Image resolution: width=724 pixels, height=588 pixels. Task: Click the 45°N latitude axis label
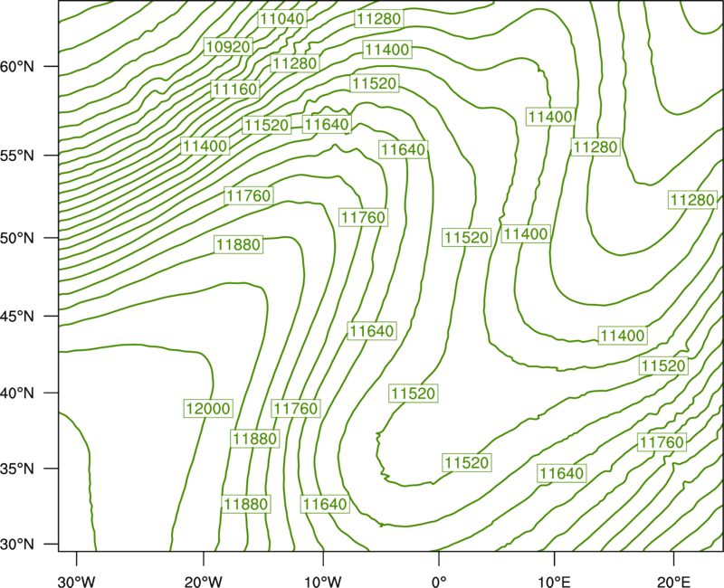[x=16, y=316]
